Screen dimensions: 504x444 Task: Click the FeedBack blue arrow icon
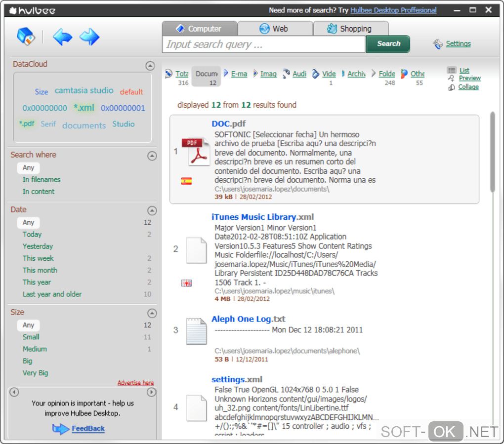61,429
